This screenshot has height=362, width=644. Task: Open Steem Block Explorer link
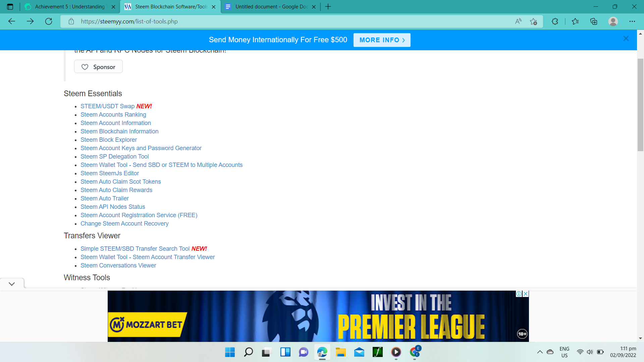[x=108, y=140]
